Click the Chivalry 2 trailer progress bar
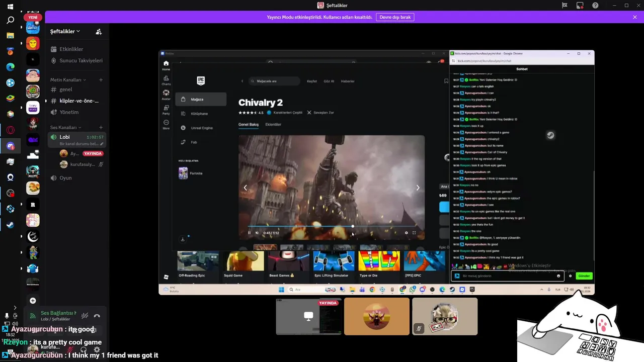 click(332, 226)
